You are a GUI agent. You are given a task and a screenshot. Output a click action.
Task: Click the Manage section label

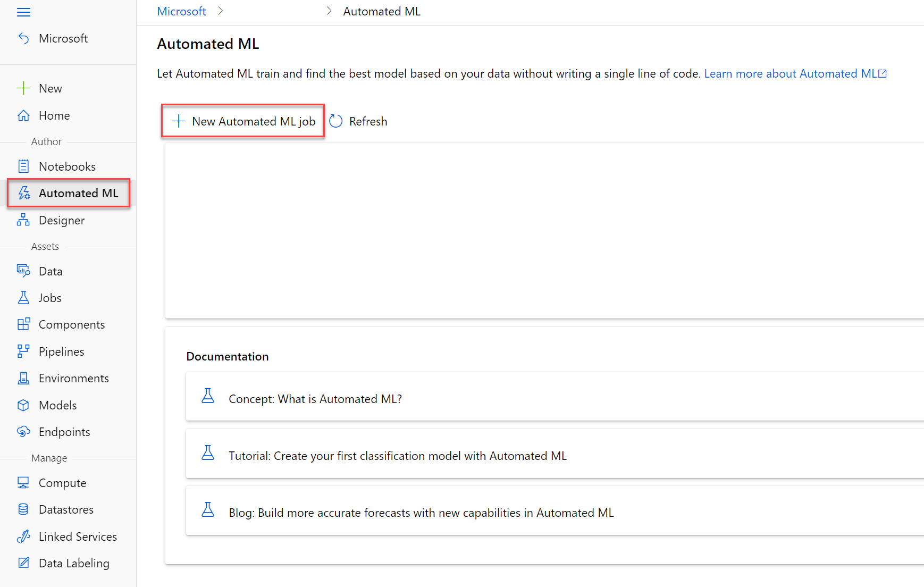point(49,458)
